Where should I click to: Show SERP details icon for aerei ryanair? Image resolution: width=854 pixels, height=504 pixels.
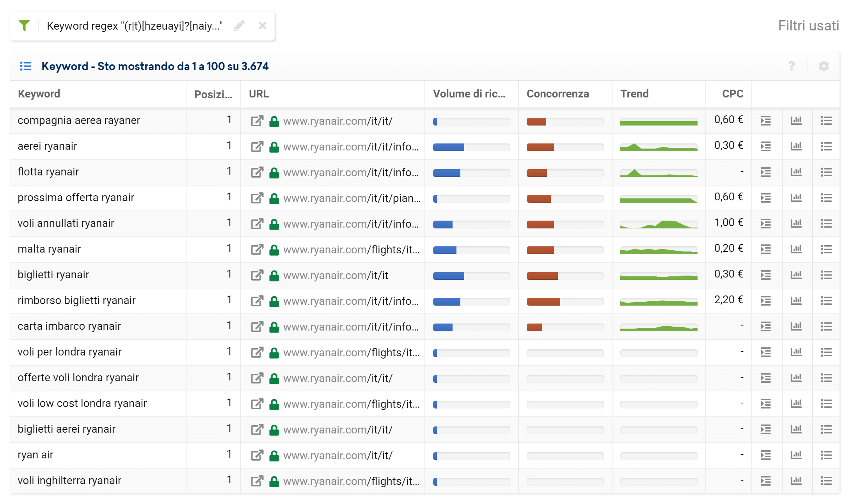[766, 147]
